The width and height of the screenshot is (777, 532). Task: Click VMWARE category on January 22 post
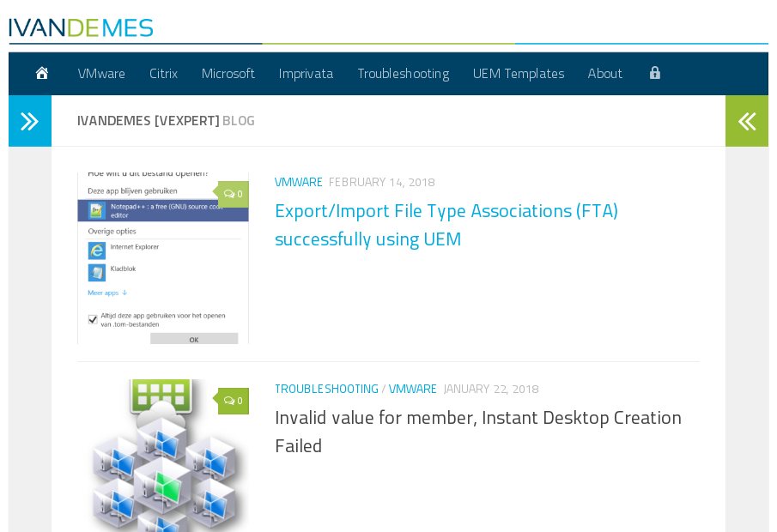[412, 389]
